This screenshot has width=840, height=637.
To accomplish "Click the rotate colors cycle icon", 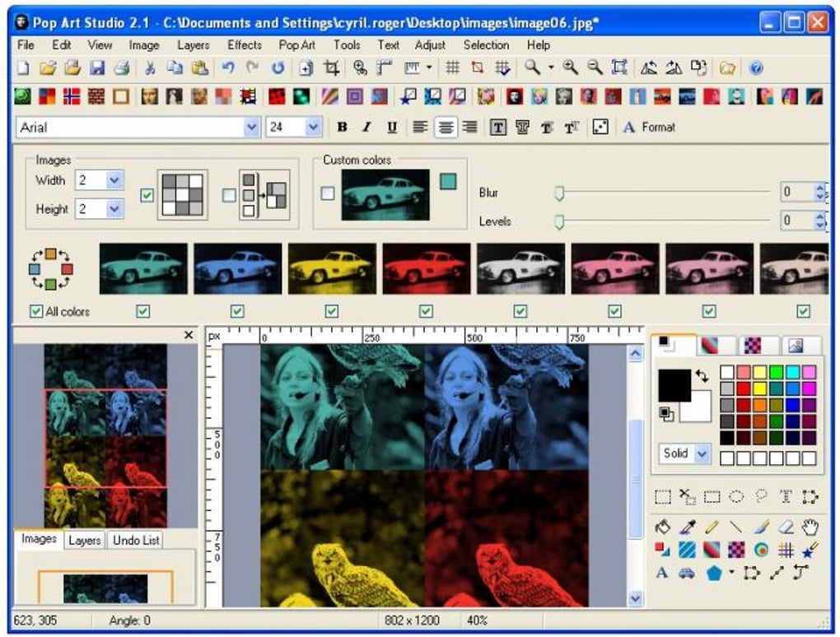I will [50, 269].
